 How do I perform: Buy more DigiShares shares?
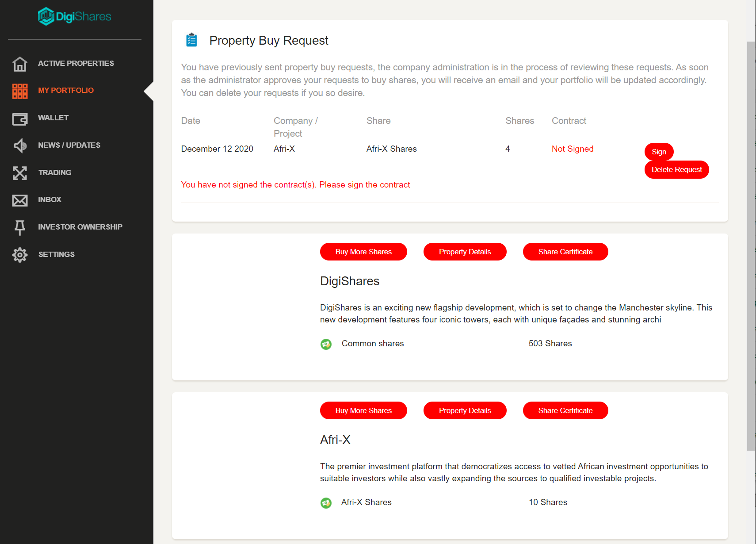[363, 252]
